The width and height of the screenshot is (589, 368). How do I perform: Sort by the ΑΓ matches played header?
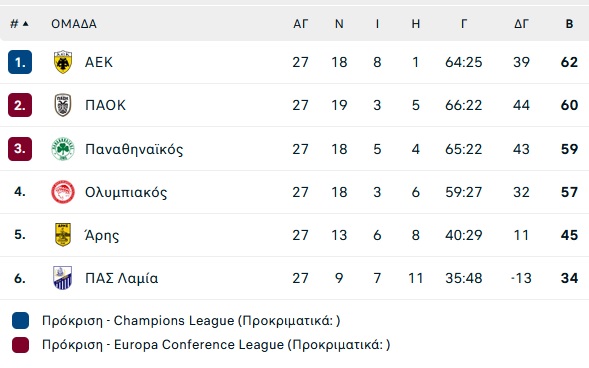301,24
